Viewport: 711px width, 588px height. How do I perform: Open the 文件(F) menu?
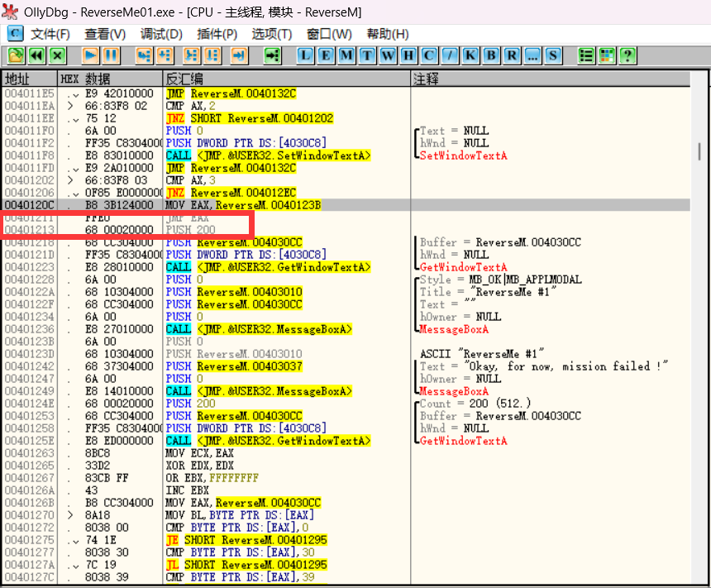[50, 34]
